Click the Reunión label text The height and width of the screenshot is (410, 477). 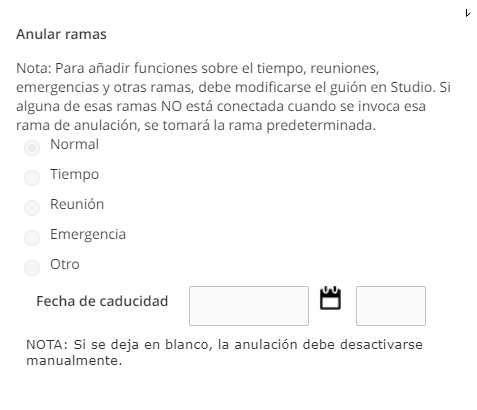click(77, 204)
